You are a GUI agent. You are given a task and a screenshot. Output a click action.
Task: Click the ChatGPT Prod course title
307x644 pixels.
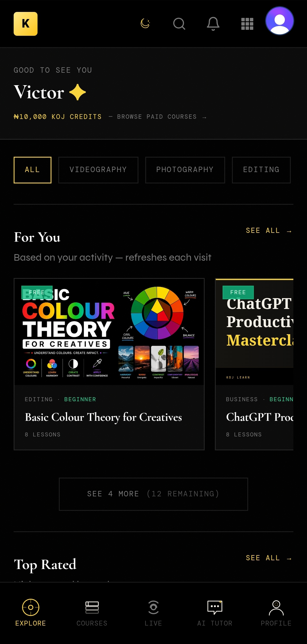(260, 417)
